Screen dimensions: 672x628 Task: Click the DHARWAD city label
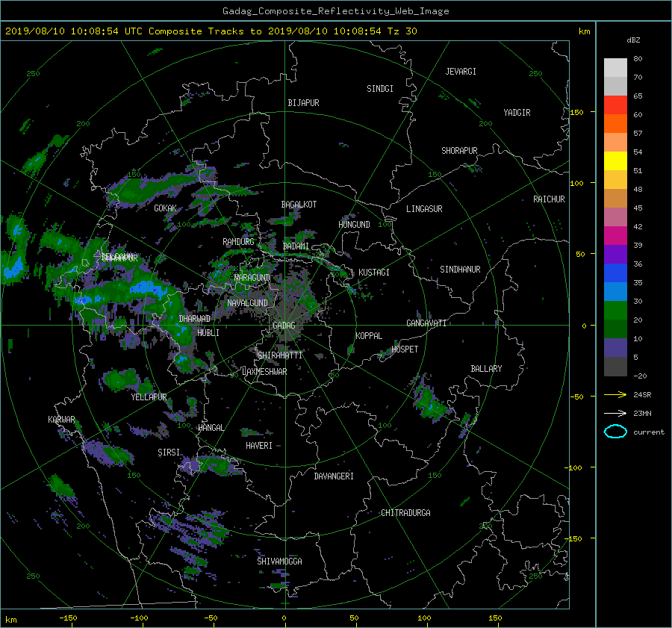[195, 319]
